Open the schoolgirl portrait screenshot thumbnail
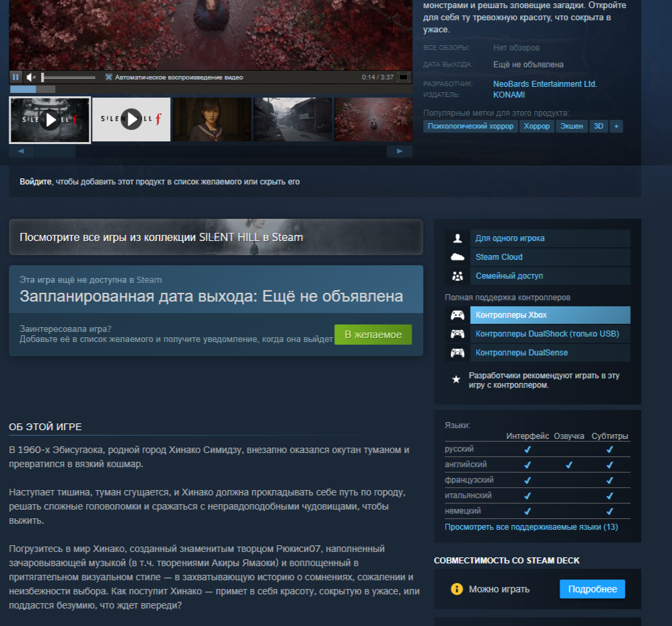Screen dimensions: 672x626 pos(212,119)
